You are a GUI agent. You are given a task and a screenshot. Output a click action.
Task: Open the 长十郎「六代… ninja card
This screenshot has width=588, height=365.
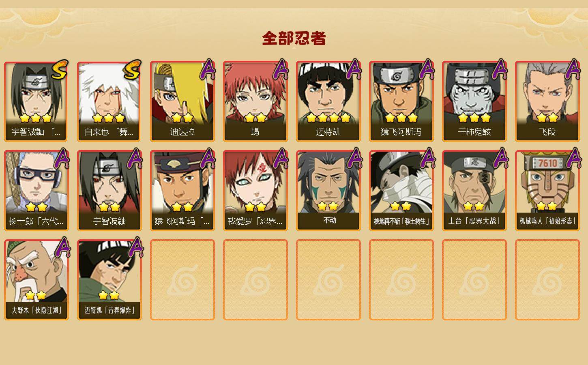pyautogui.click(x=36, y=191)
